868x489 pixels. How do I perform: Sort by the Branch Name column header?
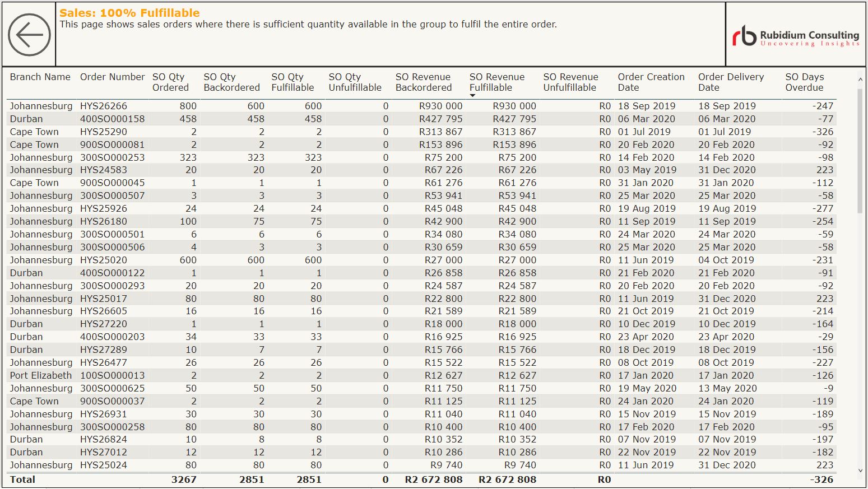(x=40, y=77)
